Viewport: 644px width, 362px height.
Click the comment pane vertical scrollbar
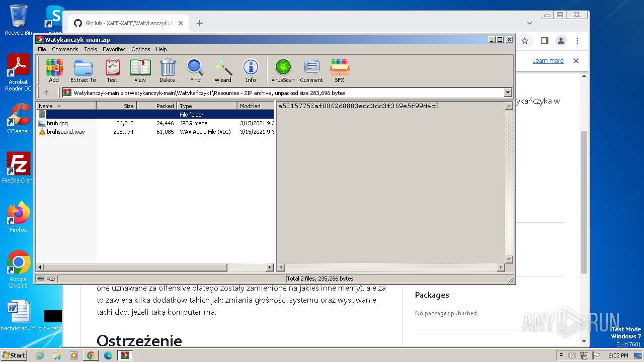tap(509, 183)
